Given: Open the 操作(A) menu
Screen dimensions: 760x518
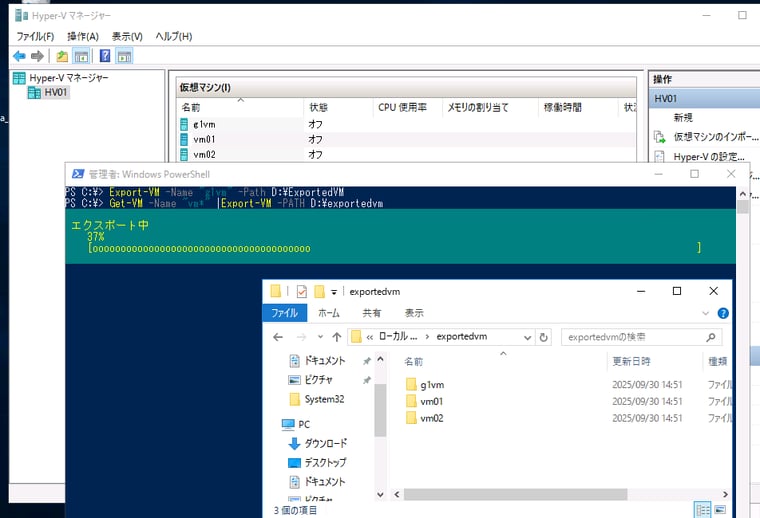Looking at the screenshot, I should [83, 36].
